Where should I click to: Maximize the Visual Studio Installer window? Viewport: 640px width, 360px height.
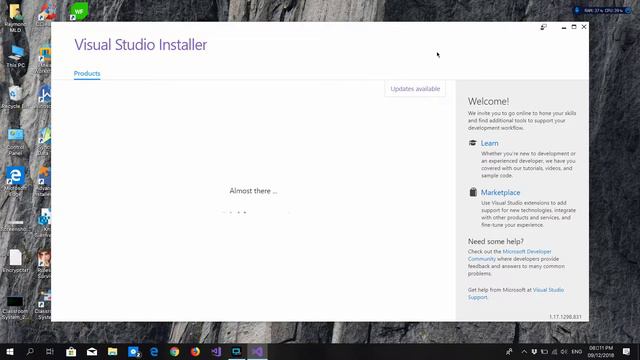pyautogui.click(x=574, y=27)
